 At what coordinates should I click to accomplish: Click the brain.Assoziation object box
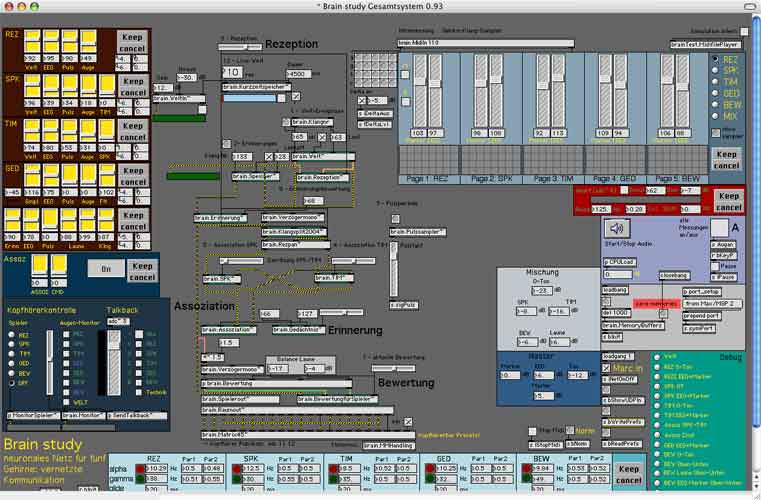point(229,330)
